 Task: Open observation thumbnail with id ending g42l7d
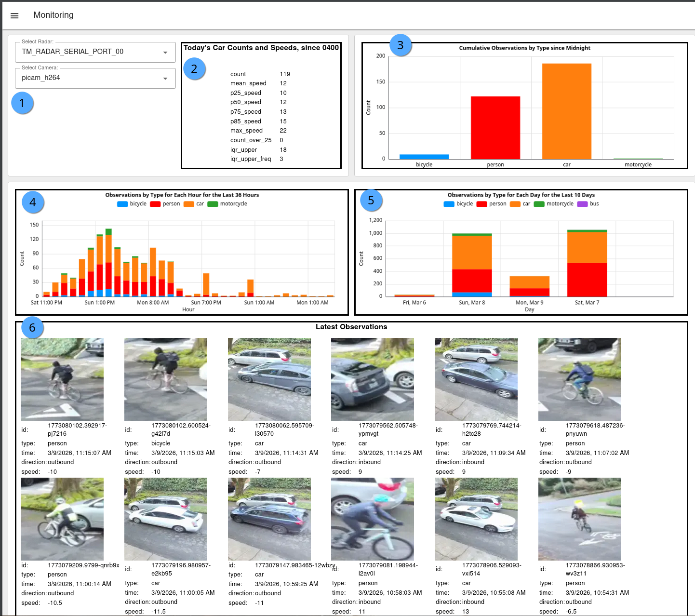click(x=166, y=379)
